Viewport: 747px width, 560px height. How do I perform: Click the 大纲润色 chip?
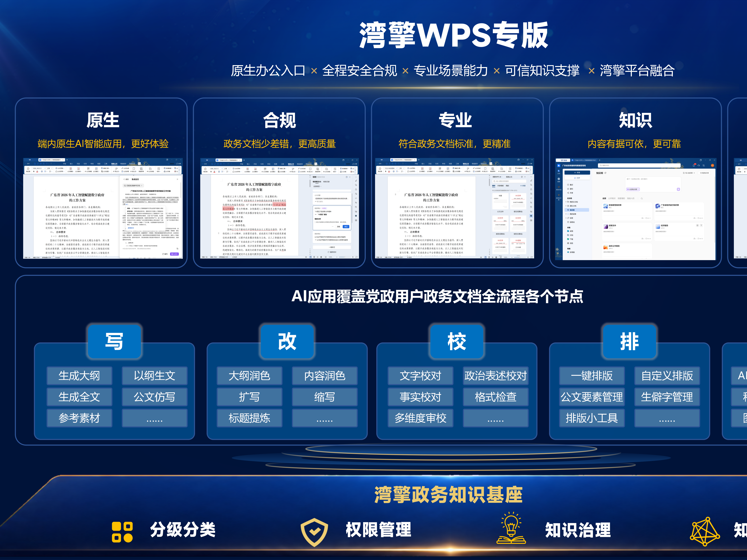point(250,376)
